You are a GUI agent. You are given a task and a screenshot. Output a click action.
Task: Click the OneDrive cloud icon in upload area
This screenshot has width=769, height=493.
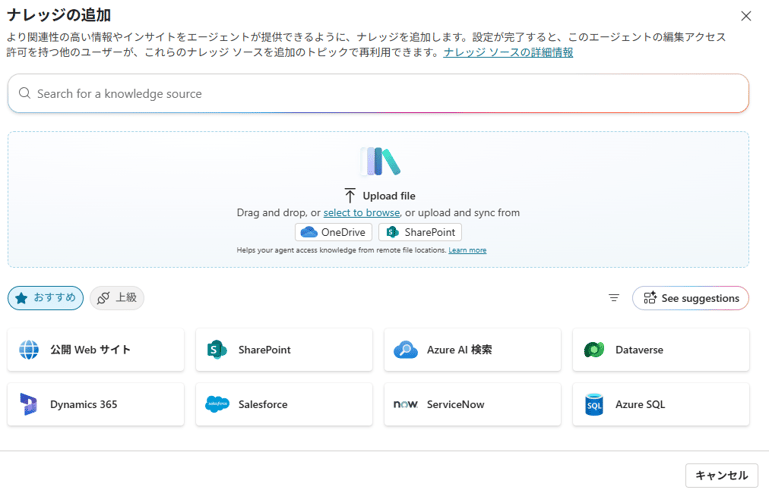tap(308, 232)
